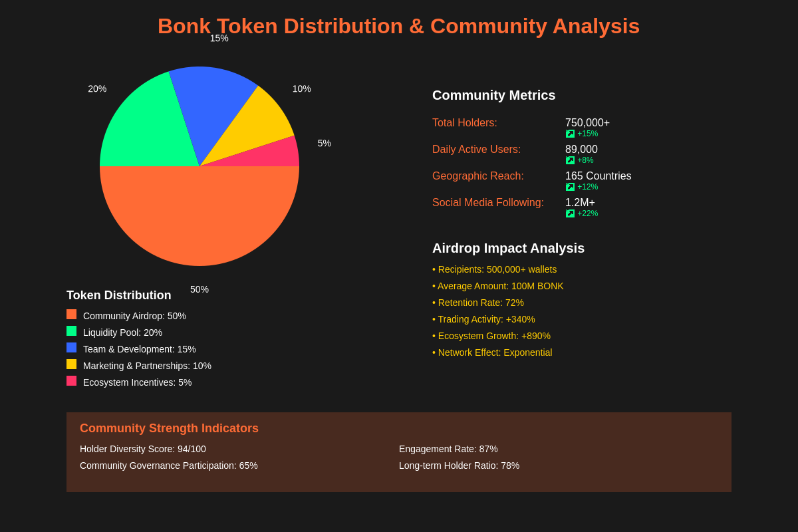Click Holder Diversity Score: 94/100

143,449
